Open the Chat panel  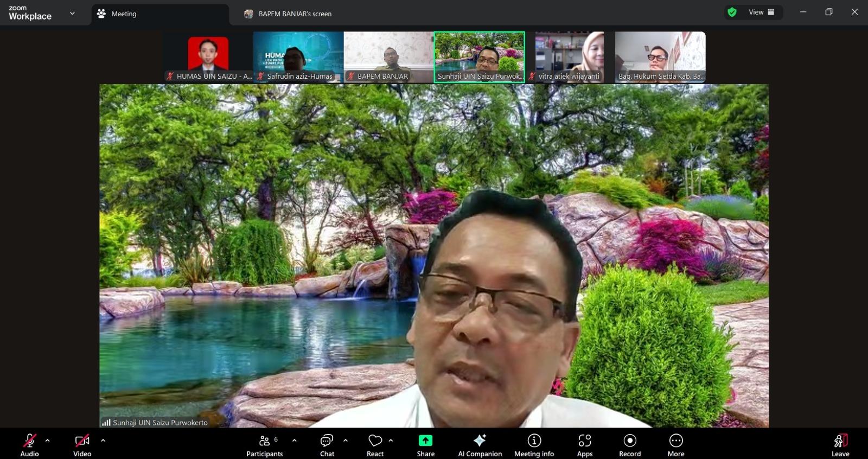pyautogui.click(x=327, y=444)
